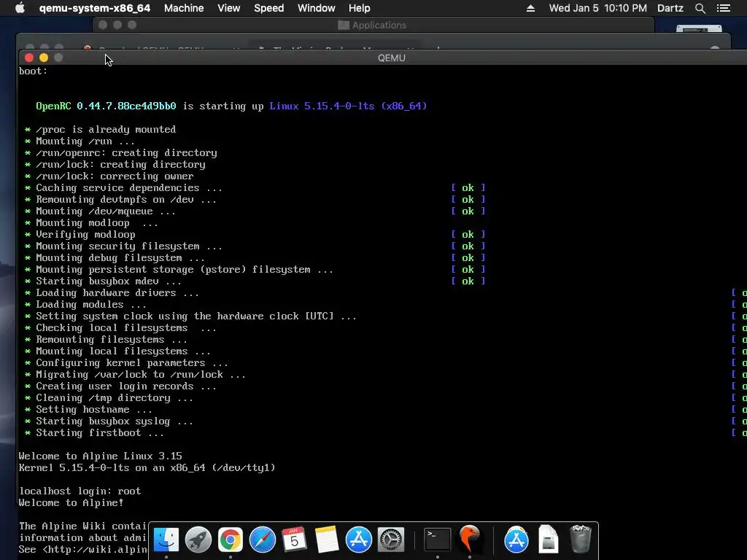Screen dimensions: 747x560
Task: Click the 'boot:' prompt text
Action: tap(34, 71)
